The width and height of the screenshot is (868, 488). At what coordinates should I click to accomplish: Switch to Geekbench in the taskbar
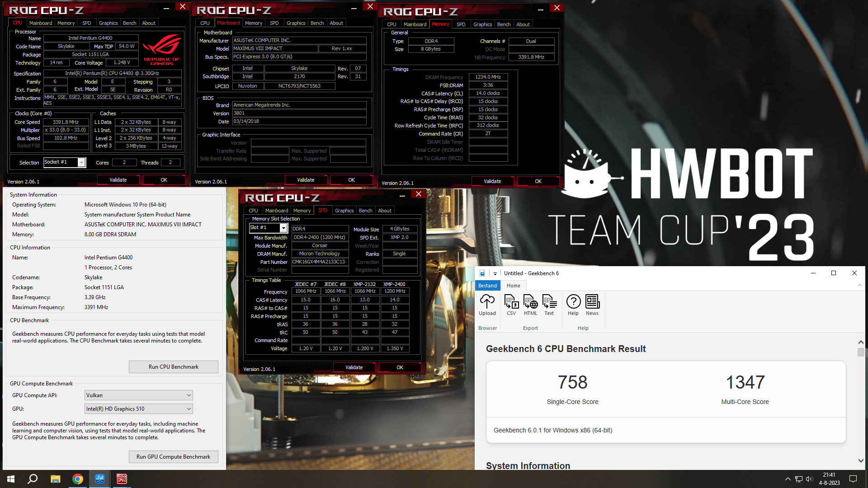pos(100,479)
